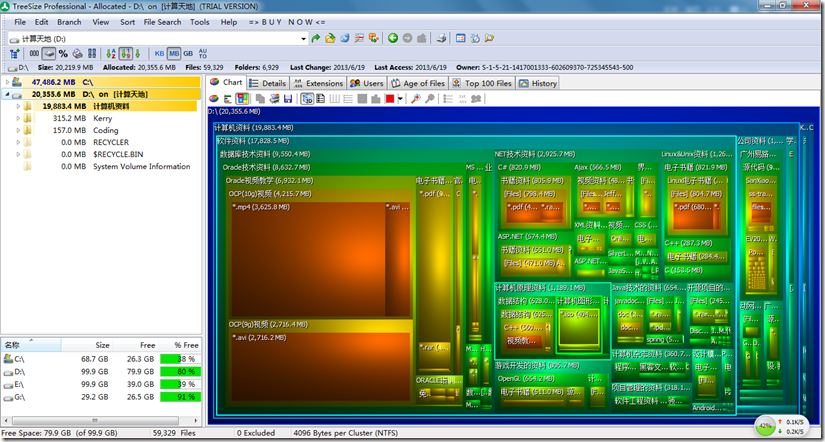The image size is (825, 442).
Task: Show bar chart view
Action: click(228, 98)
